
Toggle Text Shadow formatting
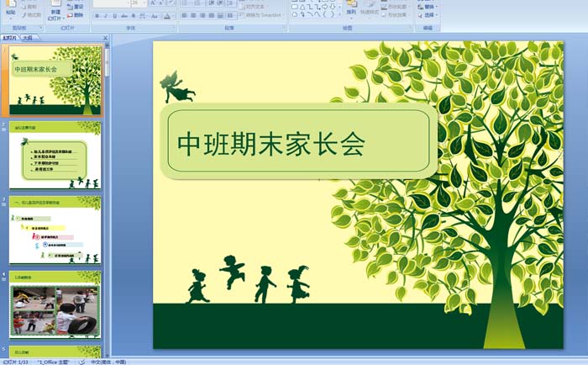point(133,16)
